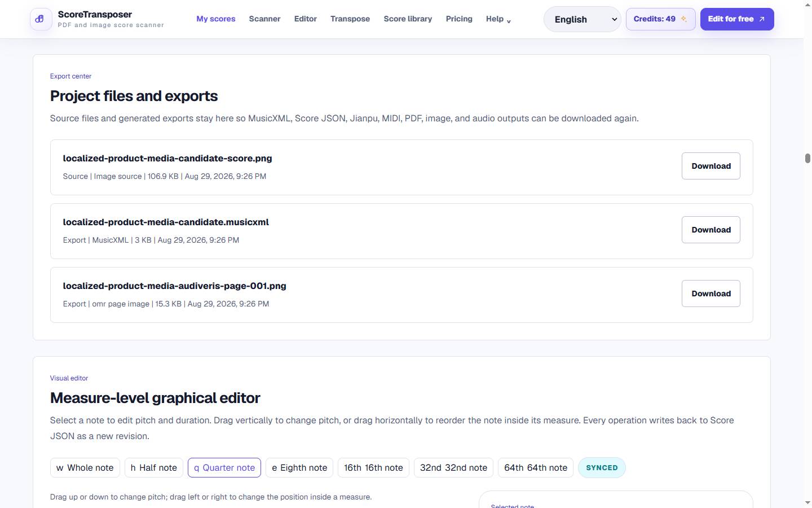Pick the 64th note duration
The width and height of the screenshot is (812, 508).
536,467
